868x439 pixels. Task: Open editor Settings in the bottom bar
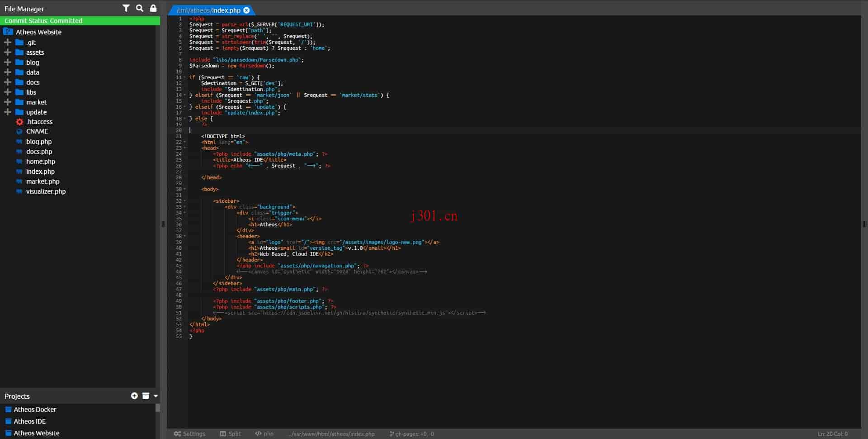189,434
